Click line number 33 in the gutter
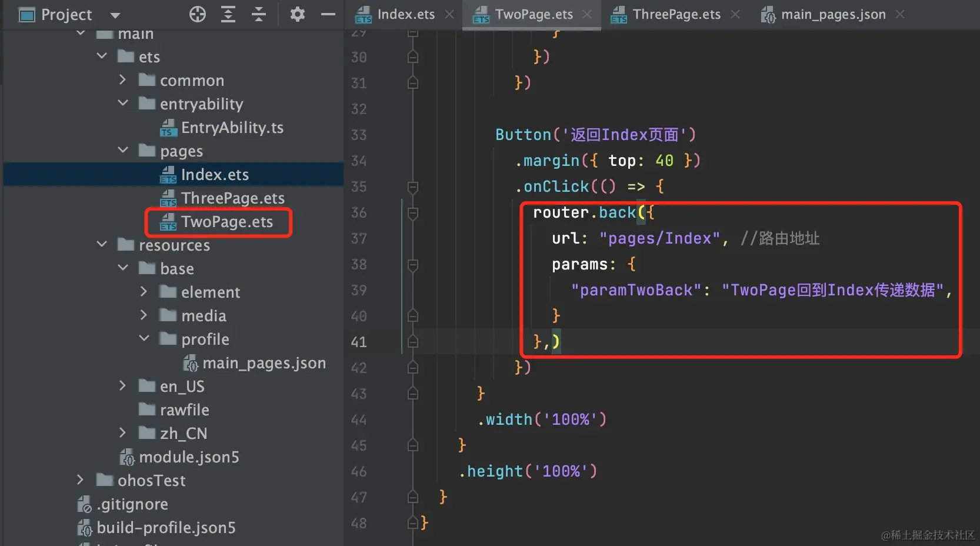 pyautogui.click(x=359, y=135)
